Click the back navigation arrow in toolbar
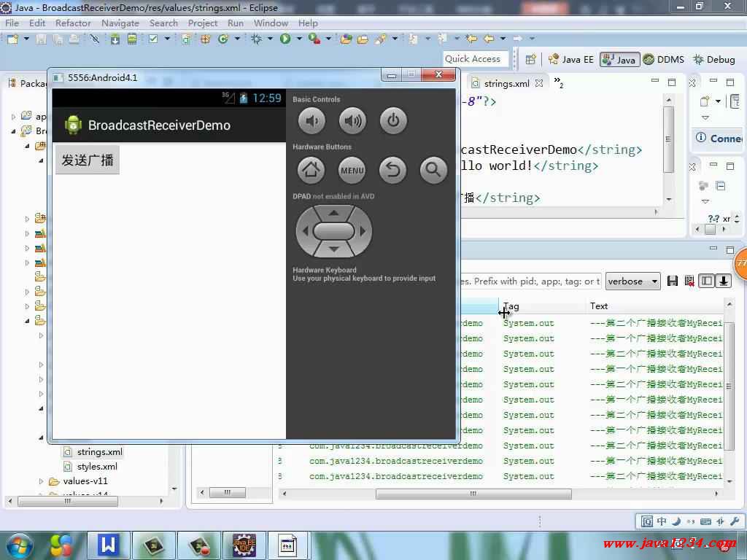Viewport: 747px width, 560px height. click(x=488, y=39)
